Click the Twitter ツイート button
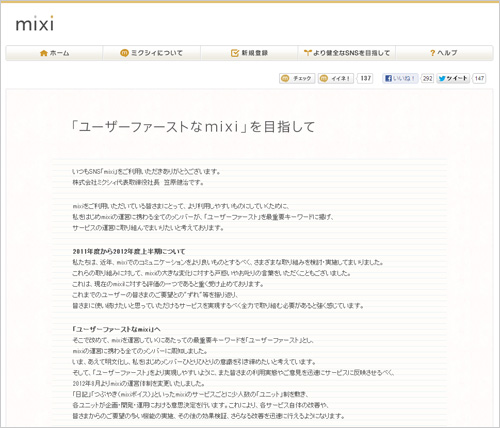The width and height of the screenshot is (500, 428). pyautogui.click(x=453, y=78)
